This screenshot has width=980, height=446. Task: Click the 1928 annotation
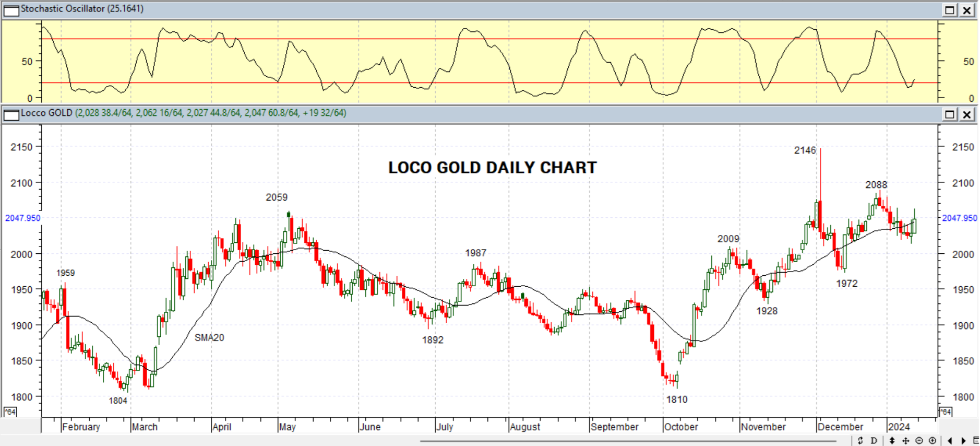(767, 311)
